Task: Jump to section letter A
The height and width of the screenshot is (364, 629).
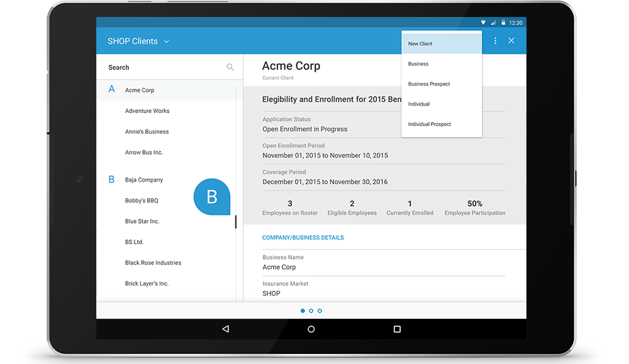Action: (x=111, y=89)
